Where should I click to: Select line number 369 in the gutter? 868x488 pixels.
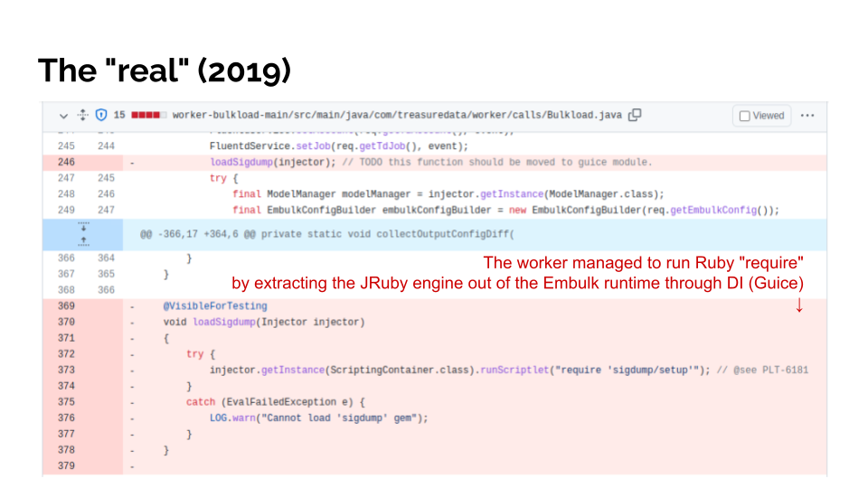tap(66, 305)
